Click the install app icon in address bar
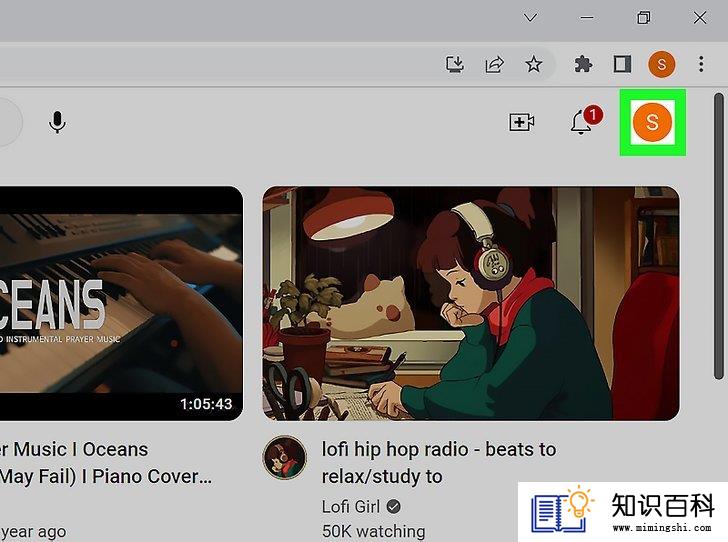 (x=455, y=64)
